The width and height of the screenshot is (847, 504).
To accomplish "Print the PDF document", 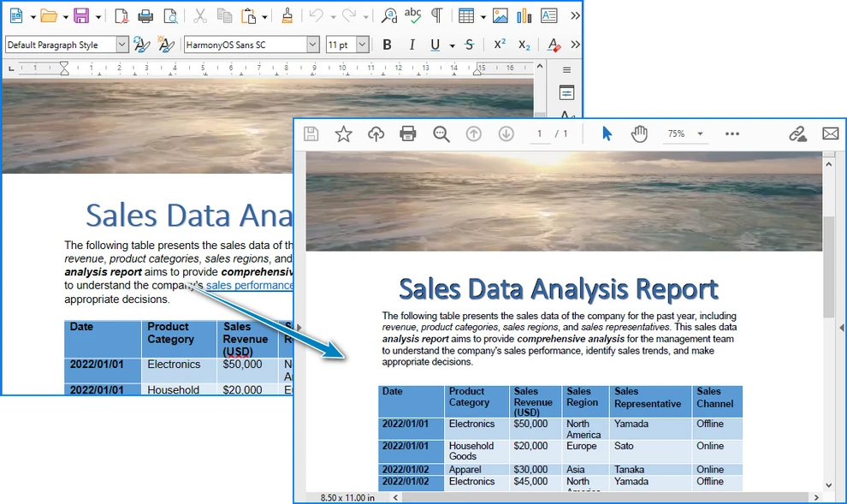I will coord(408,133).
